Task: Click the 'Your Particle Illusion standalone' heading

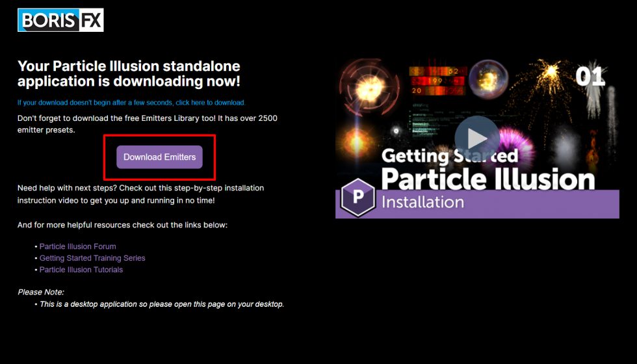Action: click(129, 73)
